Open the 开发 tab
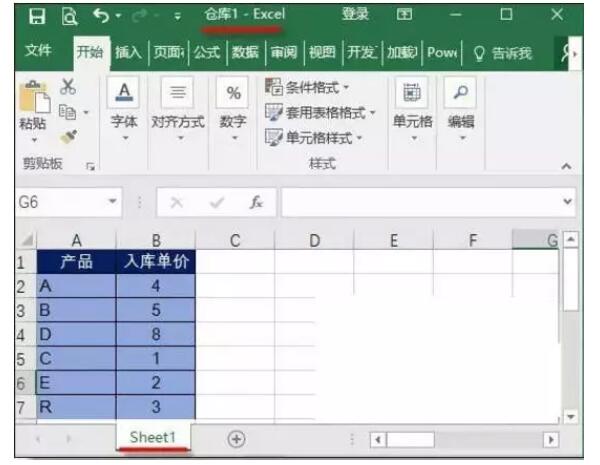The height and width of the screenshot is (465, 600). coord(362,52)
